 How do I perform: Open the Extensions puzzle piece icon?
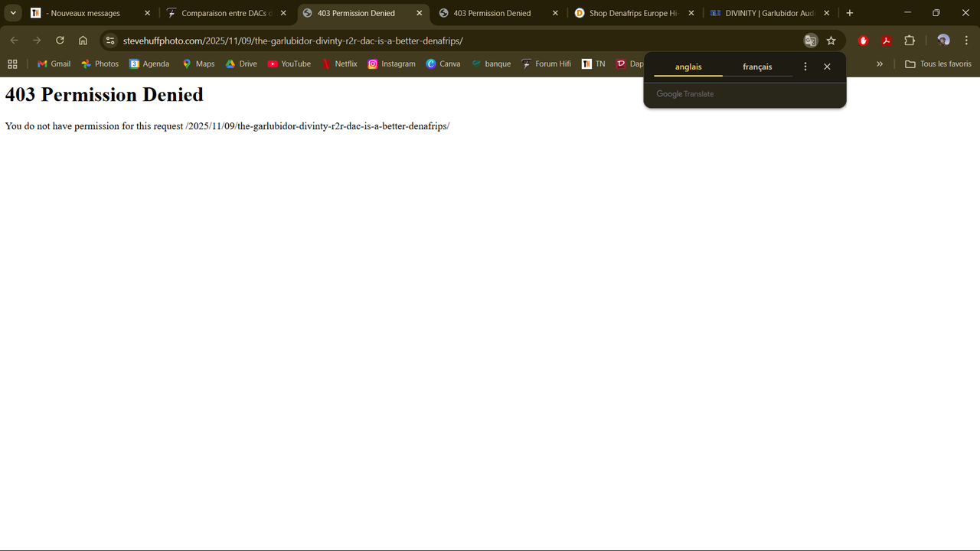[x=909, y=40]
